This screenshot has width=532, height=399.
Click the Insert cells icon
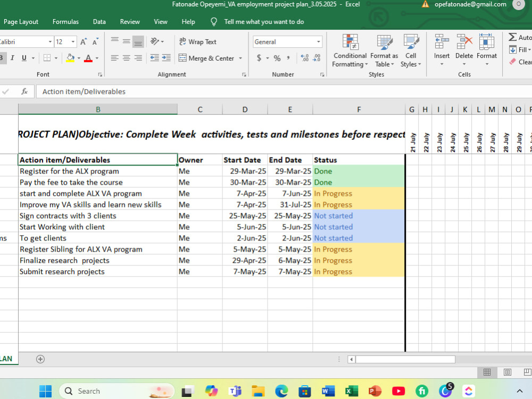(x=442, y=42)
